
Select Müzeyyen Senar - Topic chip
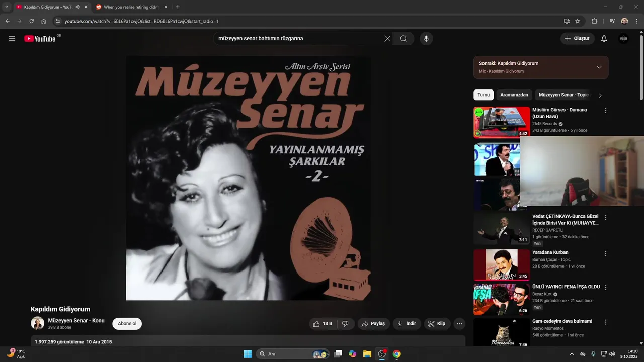click(563, 95)
